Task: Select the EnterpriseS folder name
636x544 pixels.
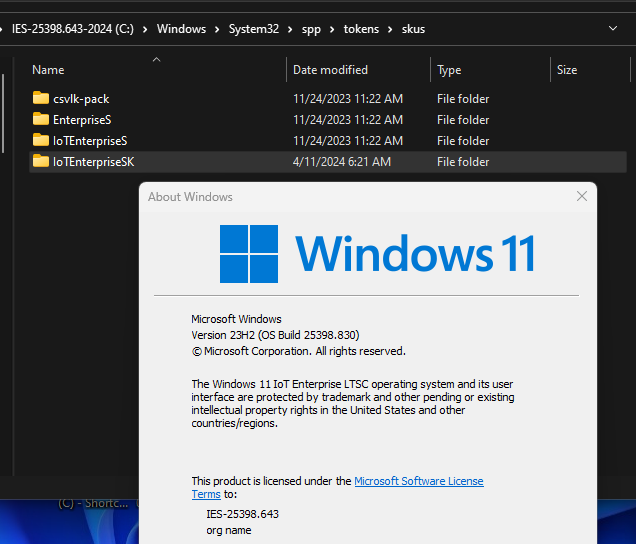Action: (82, 120)
